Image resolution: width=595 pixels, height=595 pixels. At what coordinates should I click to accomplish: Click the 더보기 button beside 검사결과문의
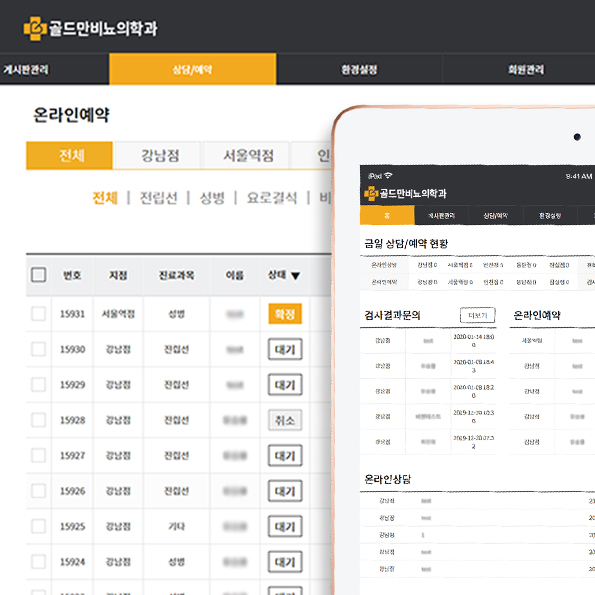point(478,315)
